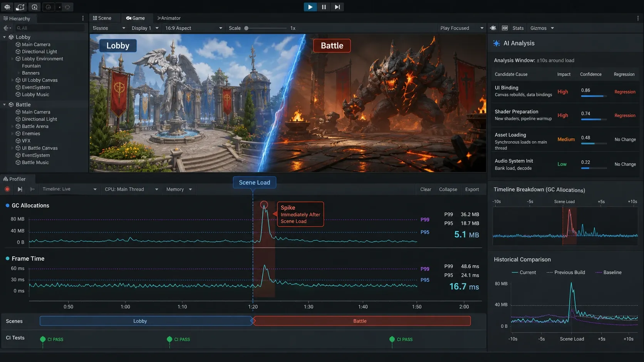Open the Play Focused dropdown
The width and height of the screenshot is (644, 362).
pyautogui.click(x=461, y=28)
